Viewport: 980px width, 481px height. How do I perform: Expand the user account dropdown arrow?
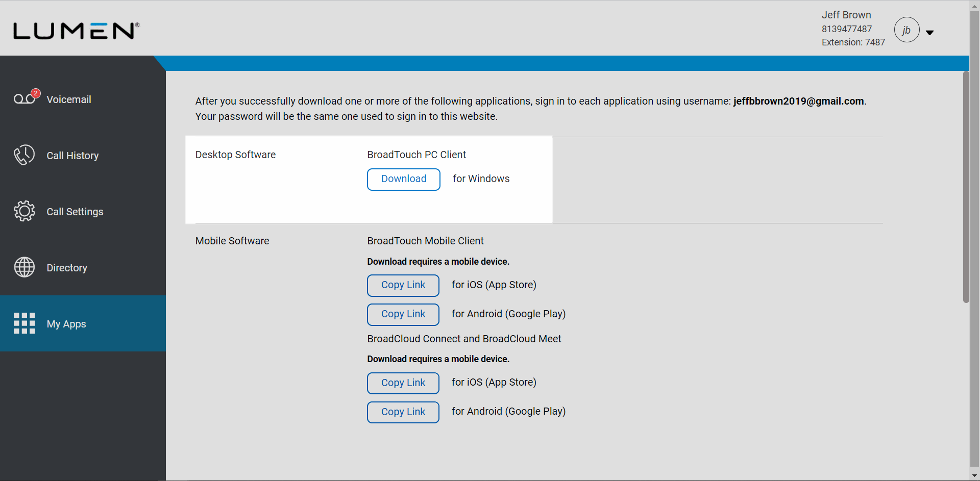[930, 33]
